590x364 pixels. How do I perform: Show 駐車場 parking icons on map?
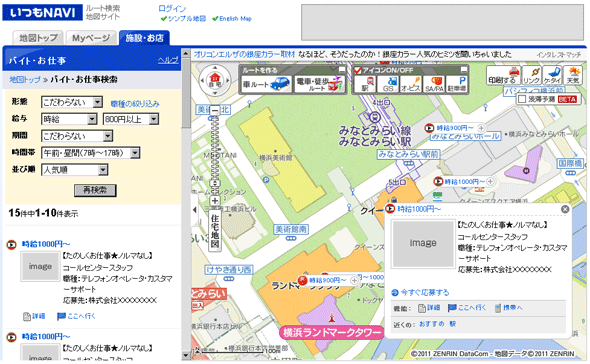click(x=456, y=84)
